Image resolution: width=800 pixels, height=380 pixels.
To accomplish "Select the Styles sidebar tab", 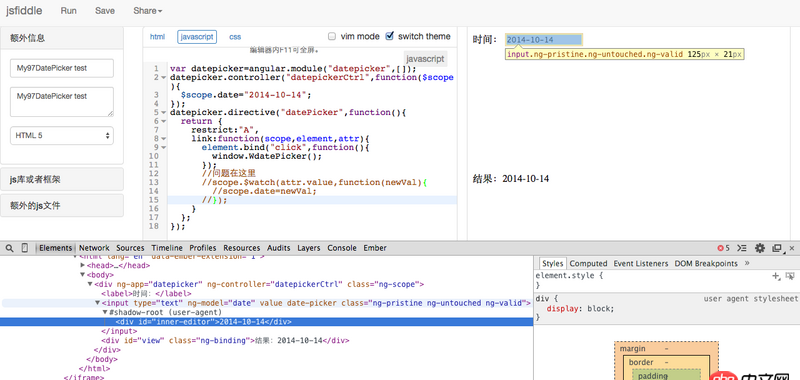I will [x=552, y=264].
